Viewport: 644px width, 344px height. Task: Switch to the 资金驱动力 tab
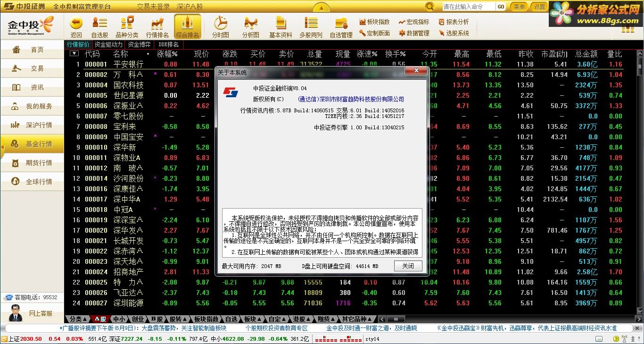click(x=108, y=44)
